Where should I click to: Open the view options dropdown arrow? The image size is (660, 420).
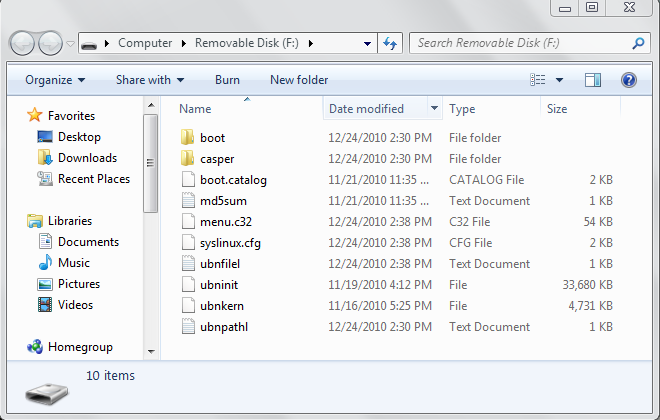559,80
